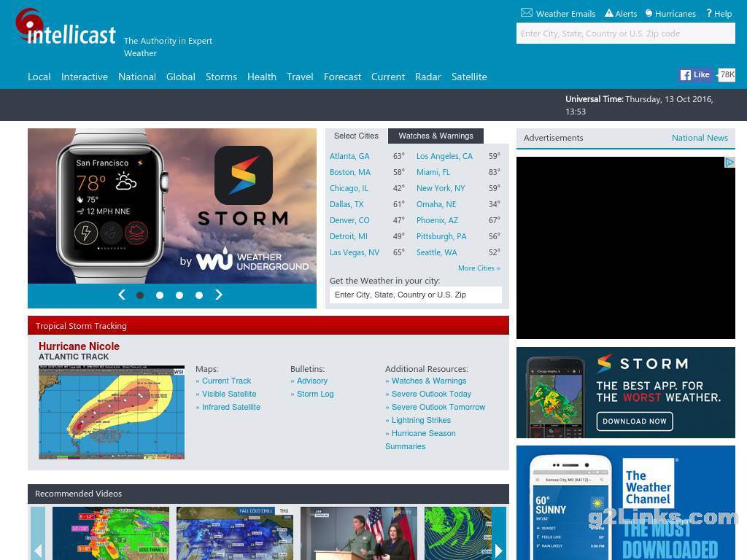
Task: Open the Forecast menu
Action: [342, 77]
